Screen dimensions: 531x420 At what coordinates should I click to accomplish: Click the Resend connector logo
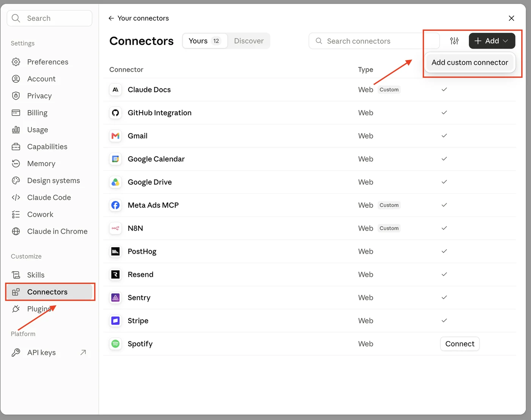(116, 275)
